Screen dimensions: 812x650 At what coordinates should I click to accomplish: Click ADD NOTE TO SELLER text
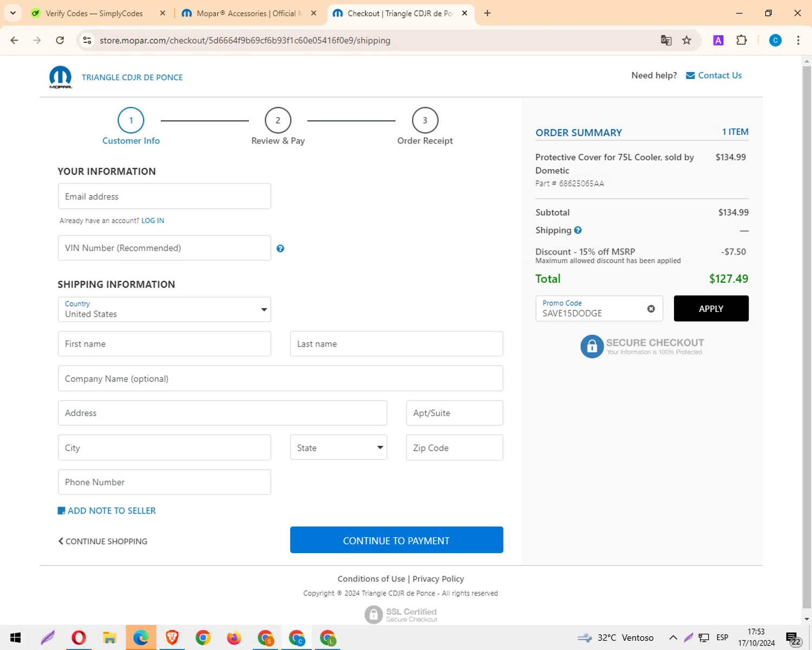coord(112,511)
